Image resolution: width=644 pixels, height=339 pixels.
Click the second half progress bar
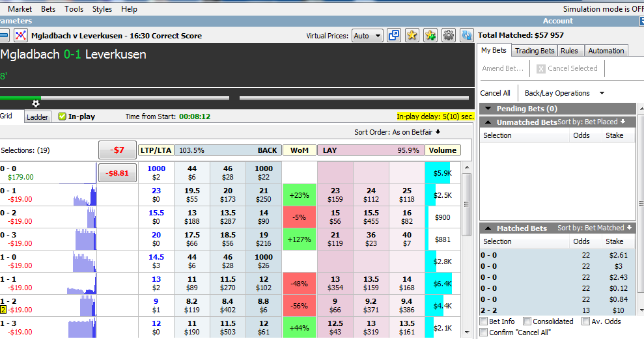click(354, 98)
